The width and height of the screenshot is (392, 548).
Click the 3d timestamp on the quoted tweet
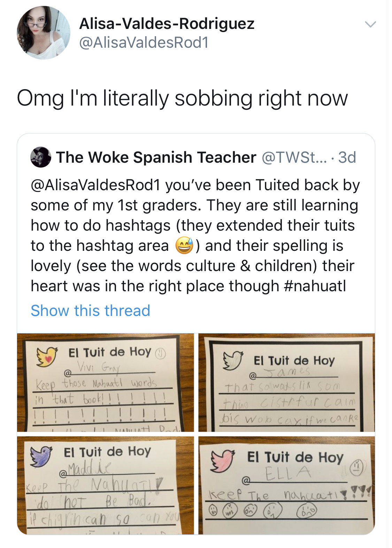[x=347, y=157]
